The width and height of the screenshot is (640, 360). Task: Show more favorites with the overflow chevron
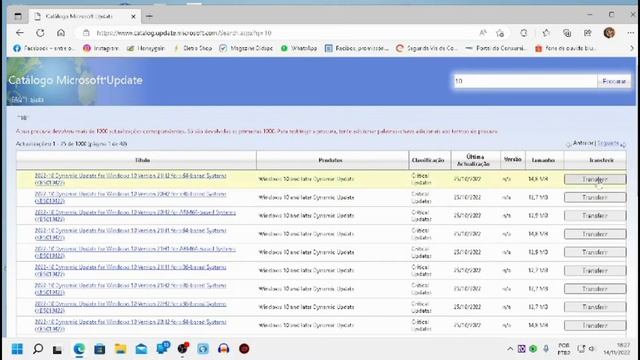(x=631, y=48)
